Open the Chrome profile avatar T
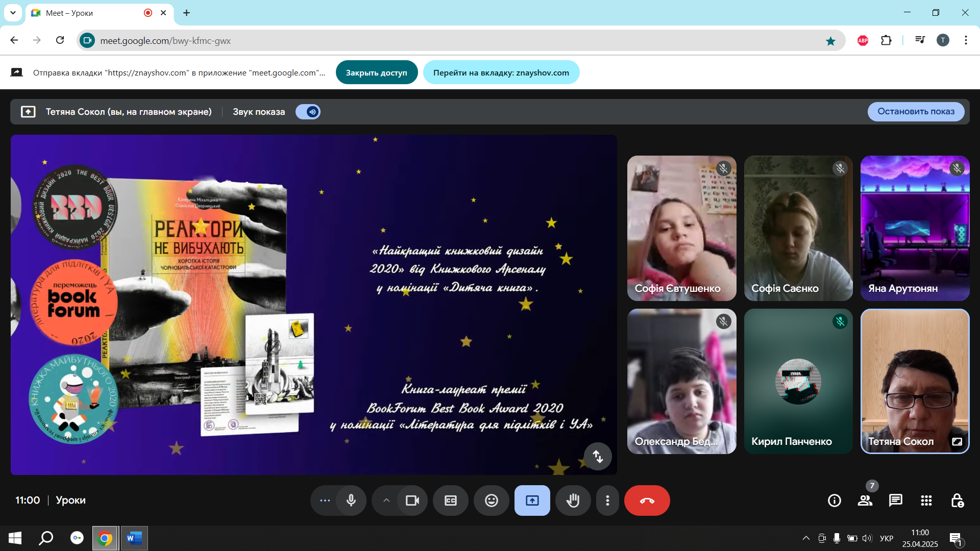The height and width of the screenshot is (551, 980). [943, 40]
